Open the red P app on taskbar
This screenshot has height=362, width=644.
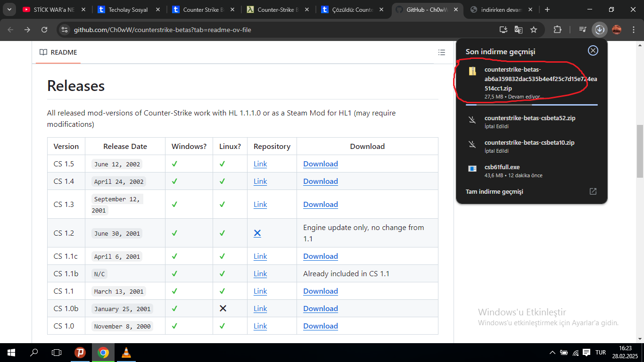[x=80, y=353]
